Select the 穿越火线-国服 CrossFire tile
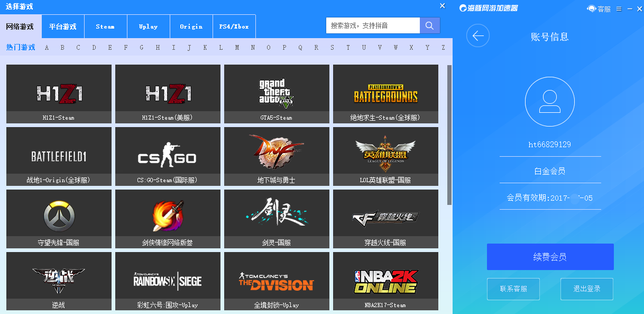644x314 pixels. (385, 219)
